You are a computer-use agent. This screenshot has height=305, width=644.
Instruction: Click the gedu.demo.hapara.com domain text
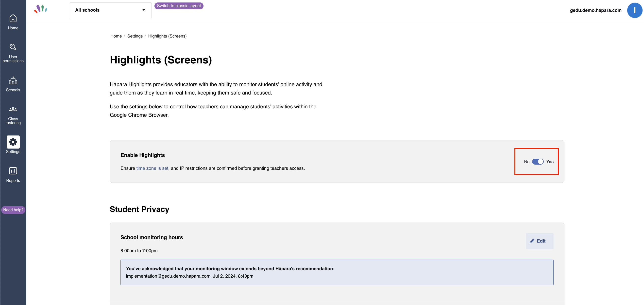click(595, 10)
